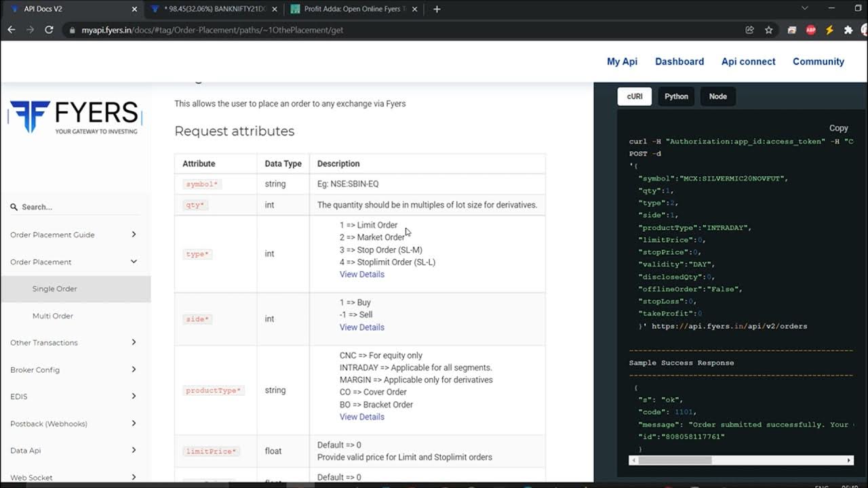Image resolution: width=868 pixels, height=488 pixels.
Task: Select Multi Order in sidebar
Action: (75, 316)
